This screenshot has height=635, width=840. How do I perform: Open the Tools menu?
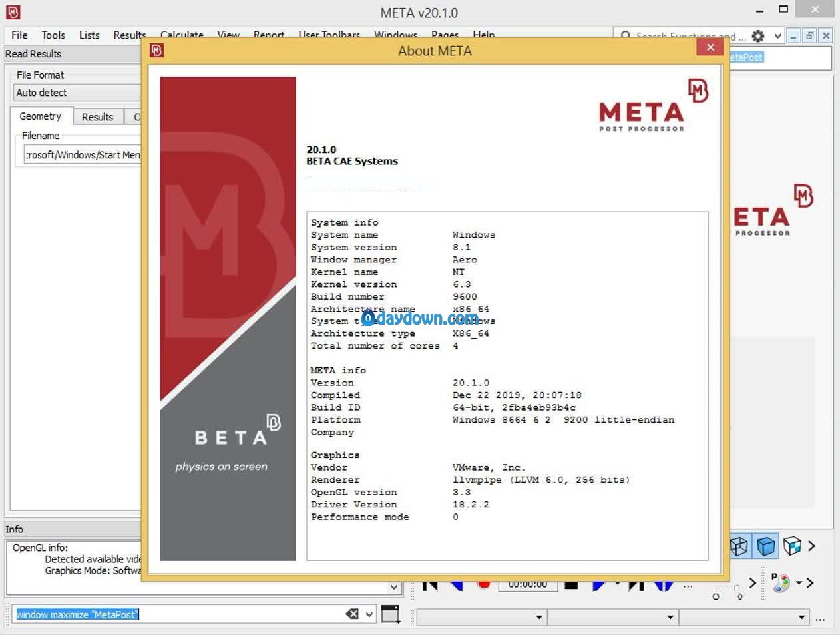click(53, 35)
